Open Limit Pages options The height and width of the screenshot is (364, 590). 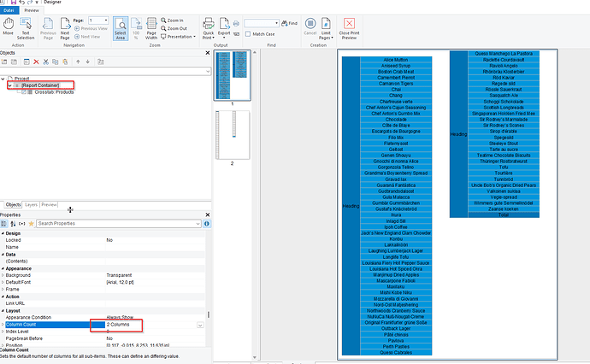(326, 28)
